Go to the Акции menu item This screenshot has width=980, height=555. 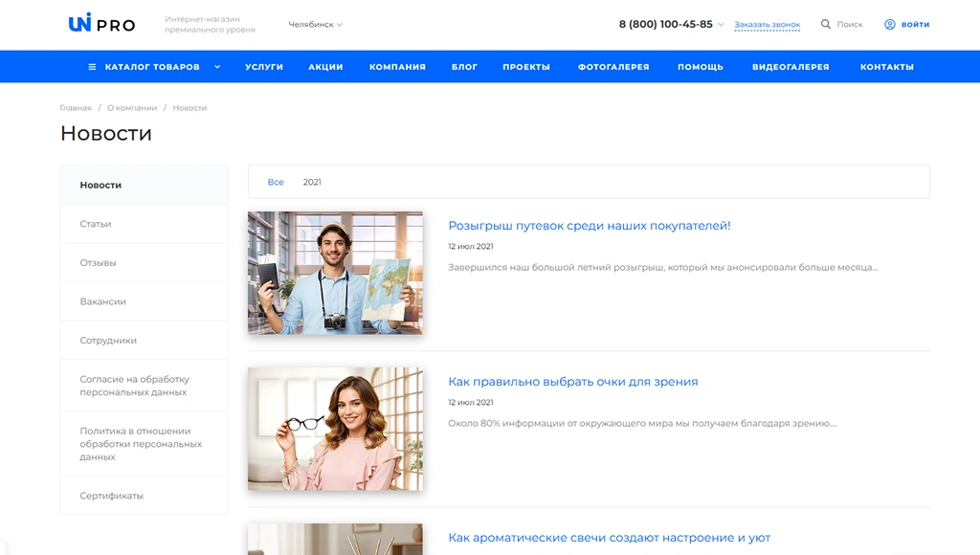click(325, 67)
